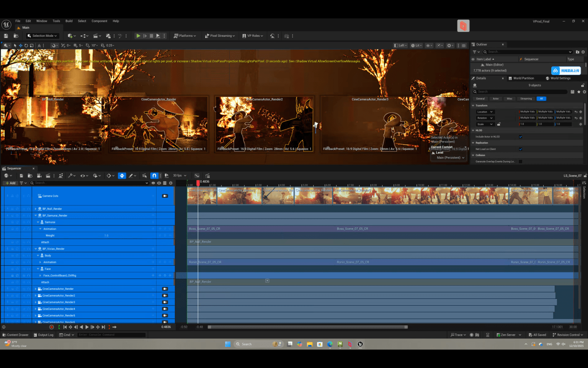Toggle the blue snapping magnet in Sequencer
588x368 pixels.
coord(154,176)
